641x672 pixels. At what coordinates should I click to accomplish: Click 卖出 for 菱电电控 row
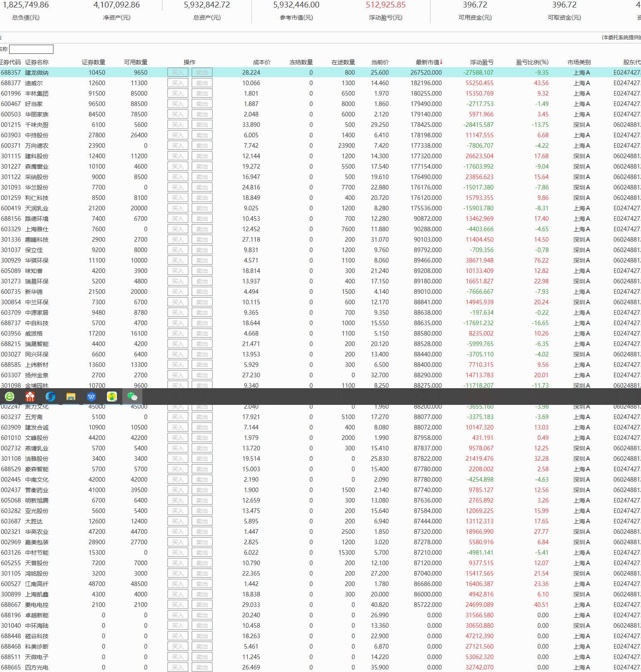[202, 605]
